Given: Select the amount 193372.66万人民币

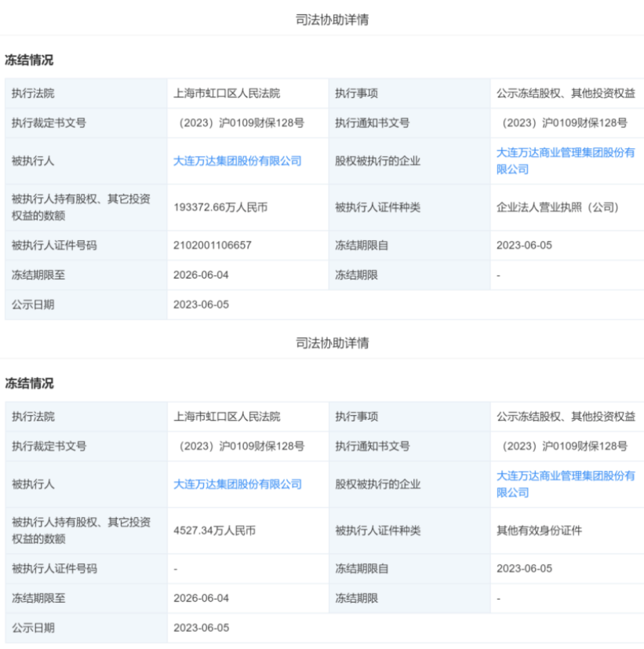Looking at the screenshot, I should coord(220,207).
